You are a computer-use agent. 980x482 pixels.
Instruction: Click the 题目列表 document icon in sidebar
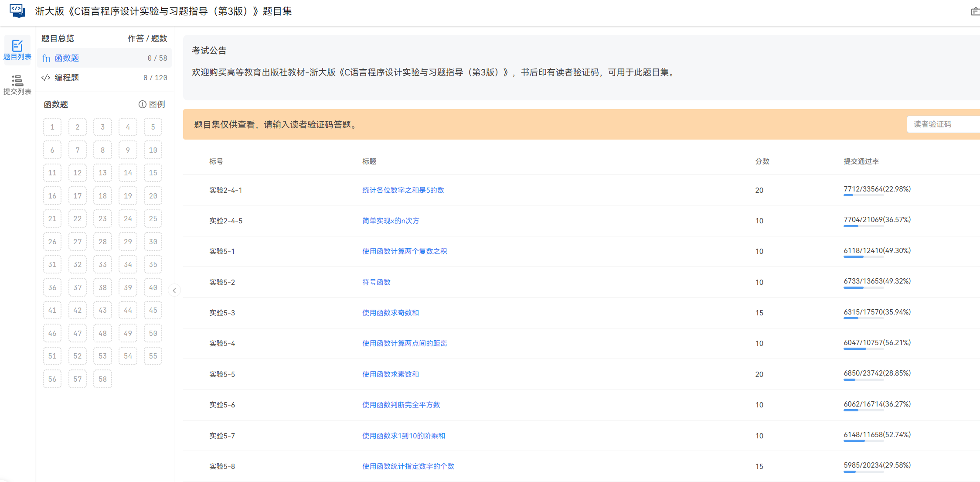(x=17, y=45)
